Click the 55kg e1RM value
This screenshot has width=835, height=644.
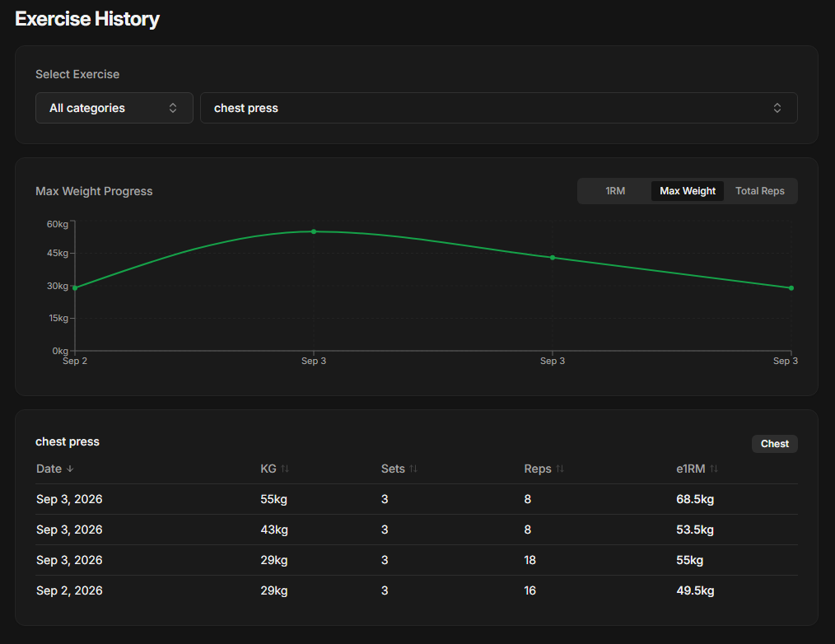(689, 560)
